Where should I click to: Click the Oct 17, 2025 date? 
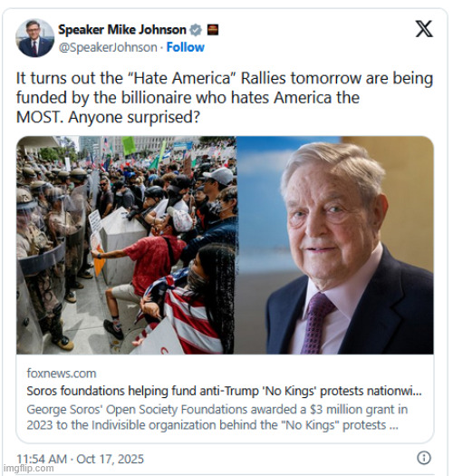tap(110, 459)
